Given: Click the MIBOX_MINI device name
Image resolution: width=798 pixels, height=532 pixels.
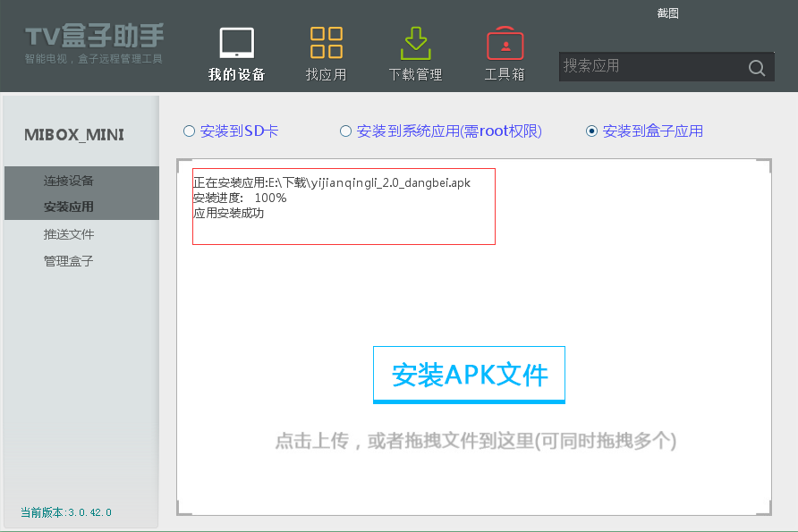Looking at the screenshot, I should tap(74, 135).
